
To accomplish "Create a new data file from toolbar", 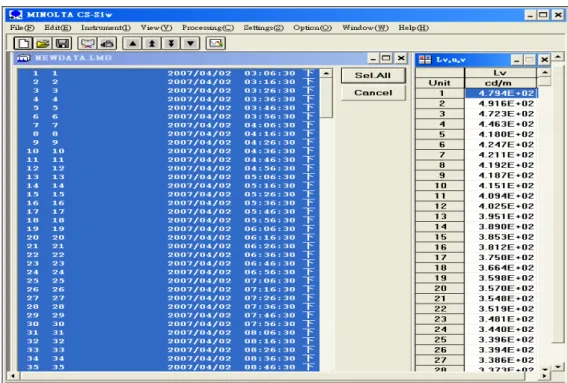I will pyautogui.click(x=23, y=43).
